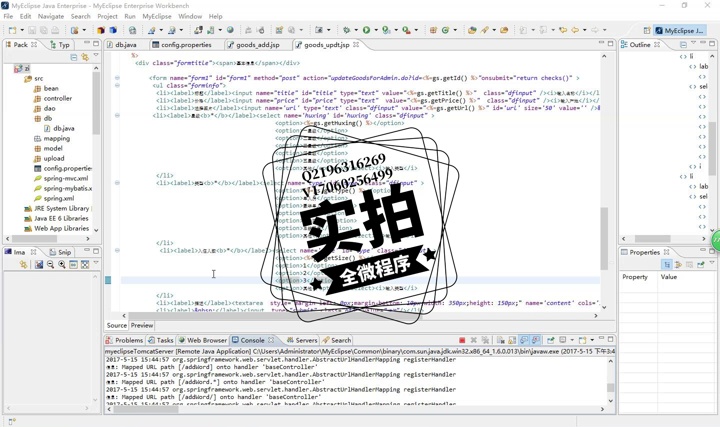
Task: Switch to Preview tab of JSP editor
Action: pyautogui.click(x=141, y=326)
